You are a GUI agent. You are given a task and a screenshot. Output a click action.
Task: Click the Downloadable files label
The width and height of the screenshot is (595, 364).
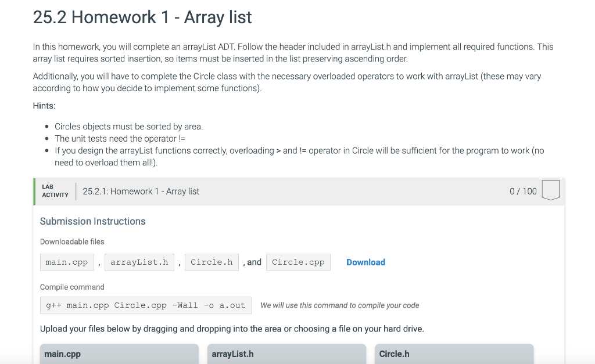pyautogui.click(x=71, y=242)
